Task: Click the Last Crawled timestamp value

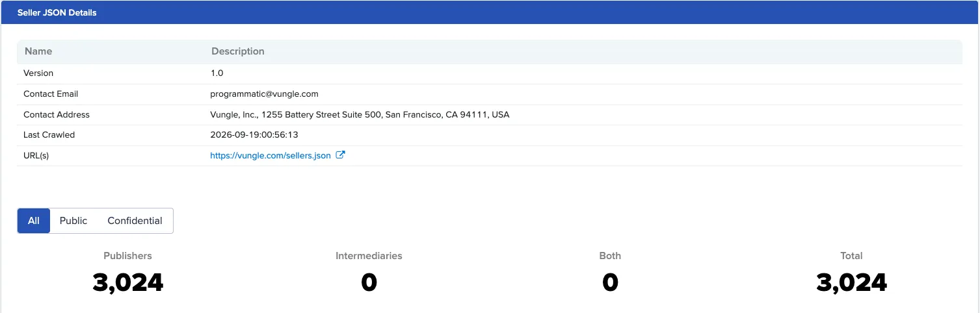Action: click(x=254, y=135)
